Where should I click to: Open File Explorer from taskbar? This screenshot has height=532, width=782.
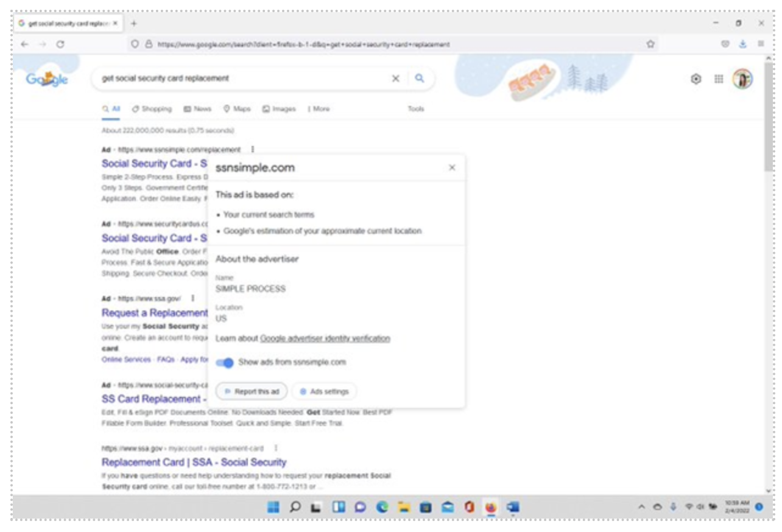click(x=403, y=507)
